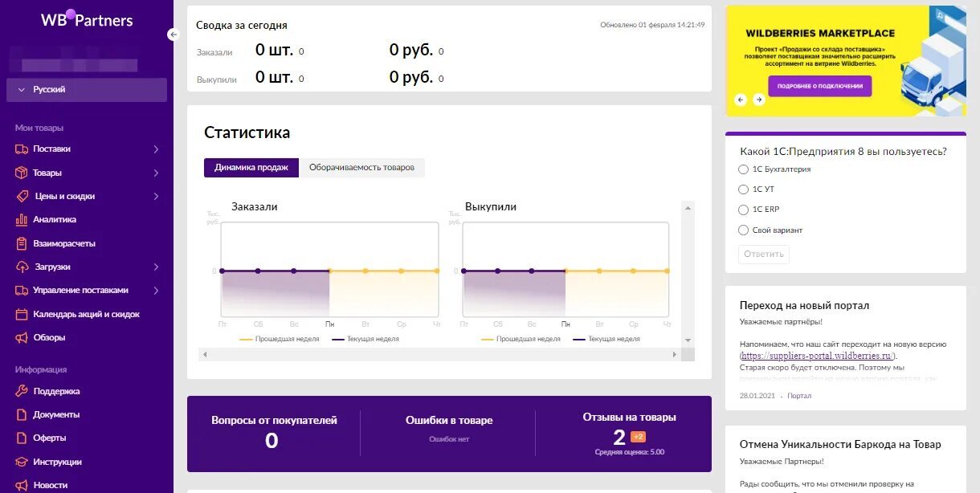The height and width of the screenshot is (493, 980).
Task: Open the suppliers-portal.wildberries.ru link
Action: click(817, 356)
